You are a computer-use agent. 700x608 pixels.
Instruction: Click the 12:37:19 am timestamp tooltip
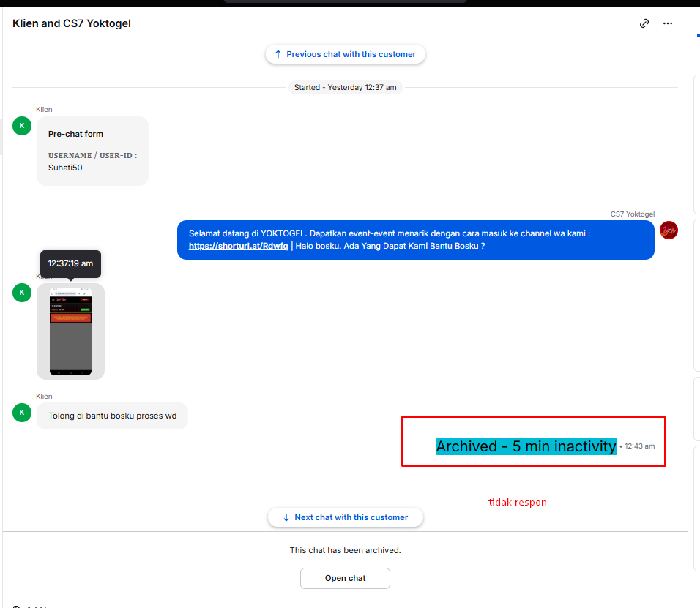(70, 263)
